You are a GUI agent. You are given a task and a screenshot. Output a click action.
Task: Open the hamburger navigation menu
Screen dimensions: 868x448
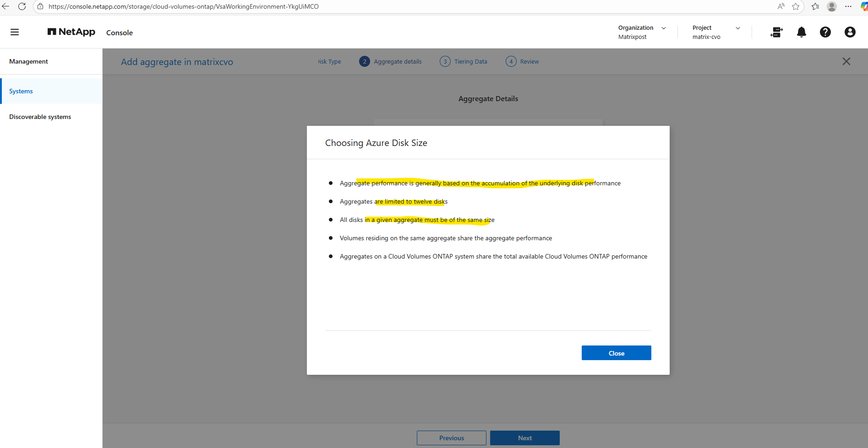[x=15, y=32]
